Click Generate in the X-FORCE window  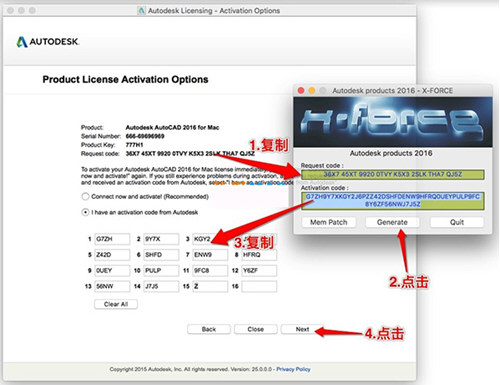pos(392,222)
